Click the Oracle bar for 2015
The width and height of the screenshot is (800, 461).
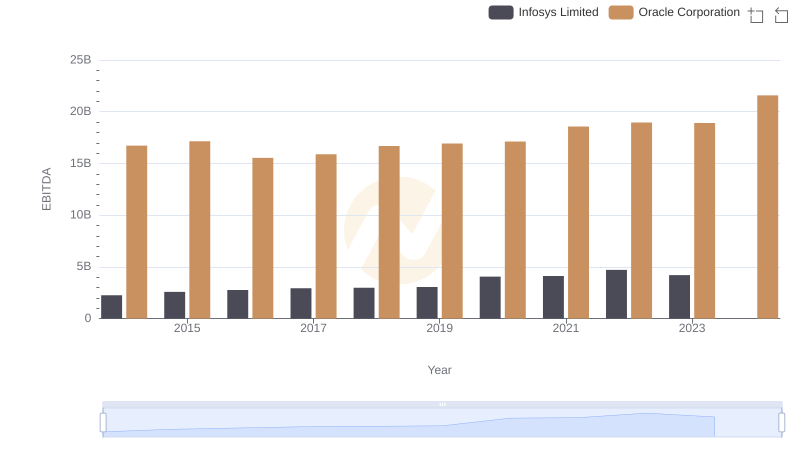click(199, 230)
